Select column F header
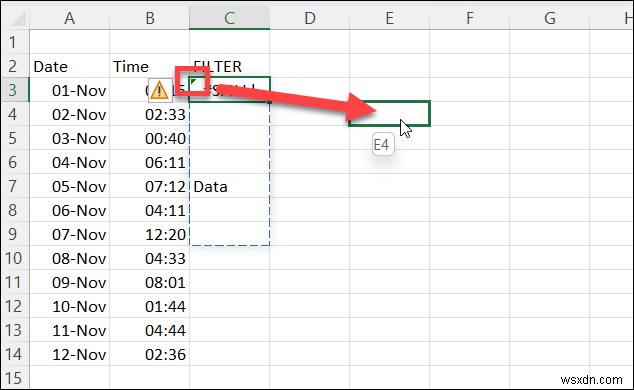Screen dimensions: 634x390 tap(469, 18)
